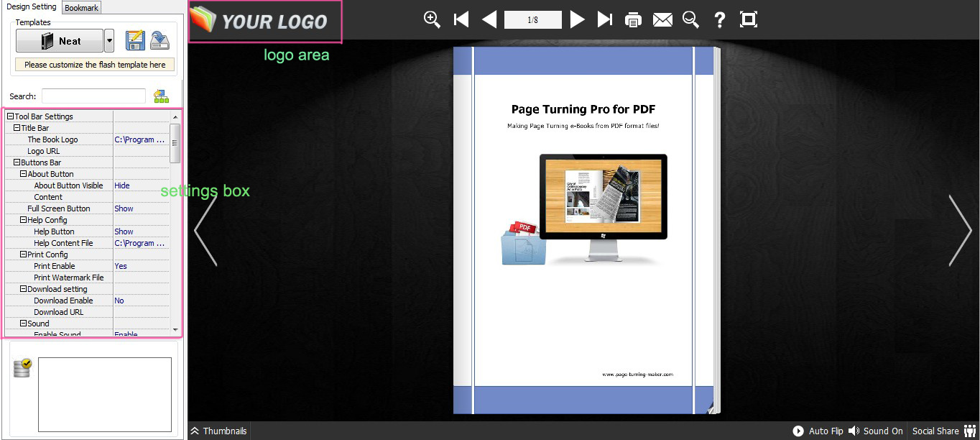Click the database checkmark icon below settings
Screen dimensions: 980x440
(22, 368)
